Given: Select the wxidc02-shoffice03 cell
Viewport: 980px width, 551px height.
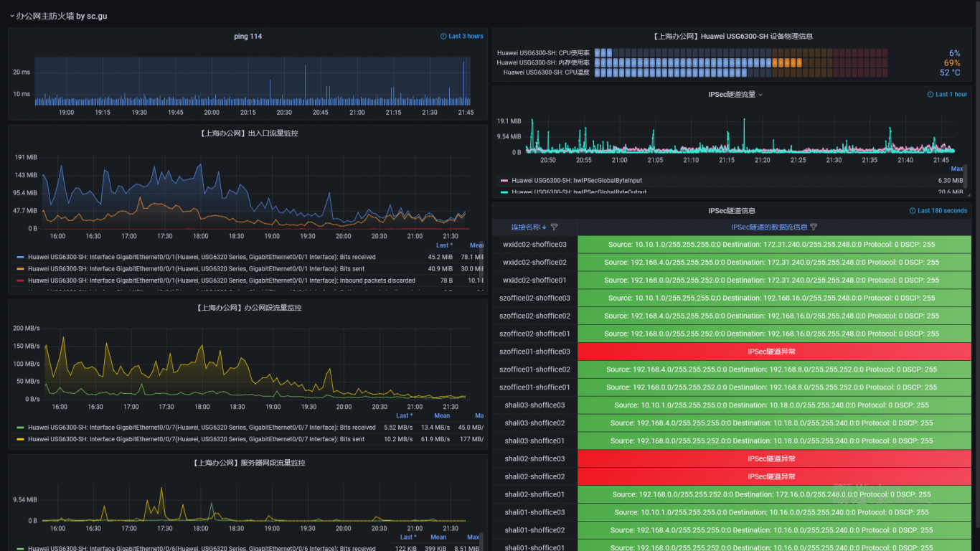Looking at the screenshot, I should tap(535, 245).
